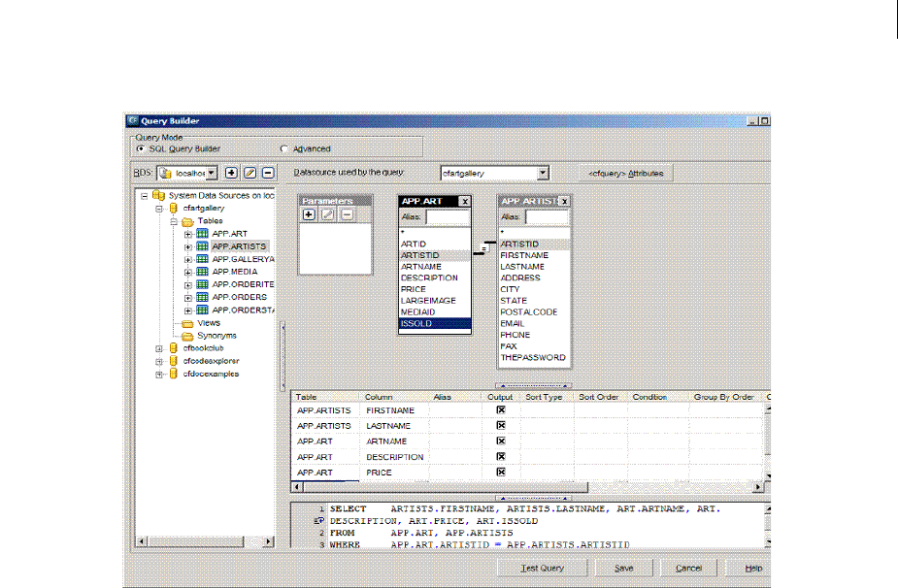The height and width of the screenshot is (588, 898).
Task: Select the SQL Query Builder radio button
Action: coord(140,148)
